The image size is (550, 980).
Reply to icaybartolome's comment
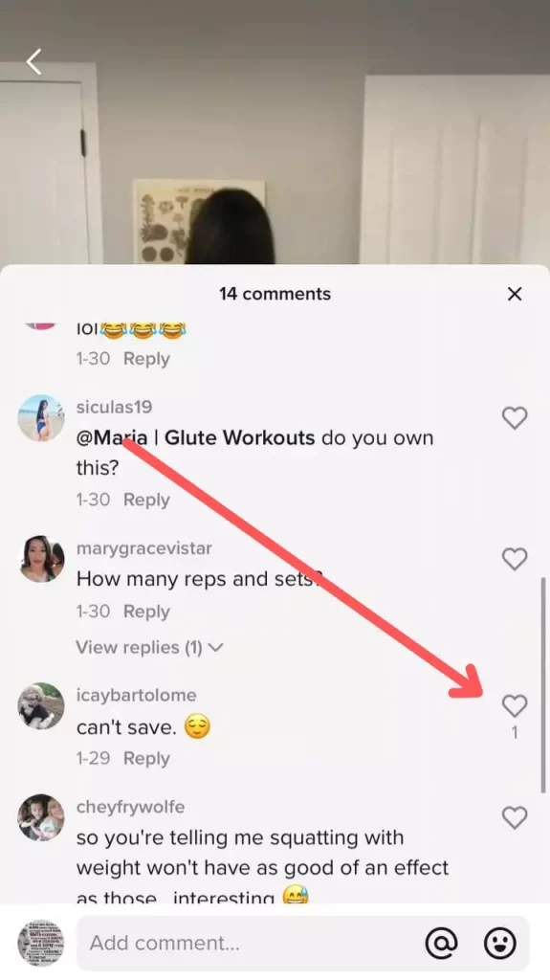[x=146, y=758]
